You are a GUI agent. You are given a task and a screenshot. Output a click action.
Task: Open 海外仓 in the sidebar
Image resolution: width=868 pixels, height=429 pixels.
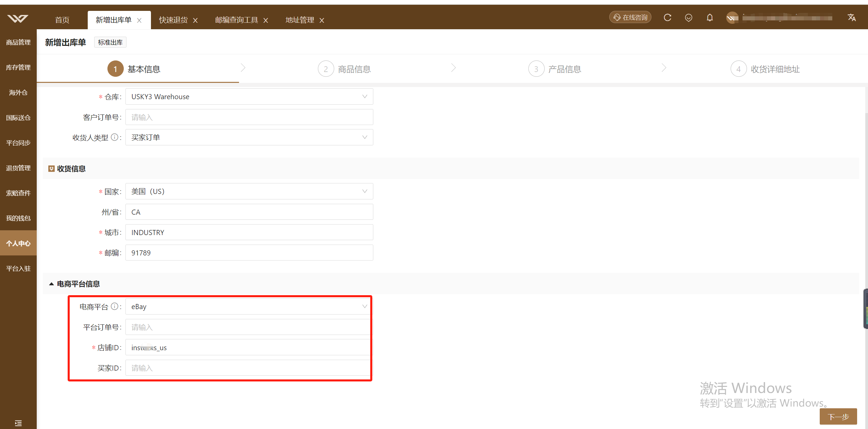(18, 93)
